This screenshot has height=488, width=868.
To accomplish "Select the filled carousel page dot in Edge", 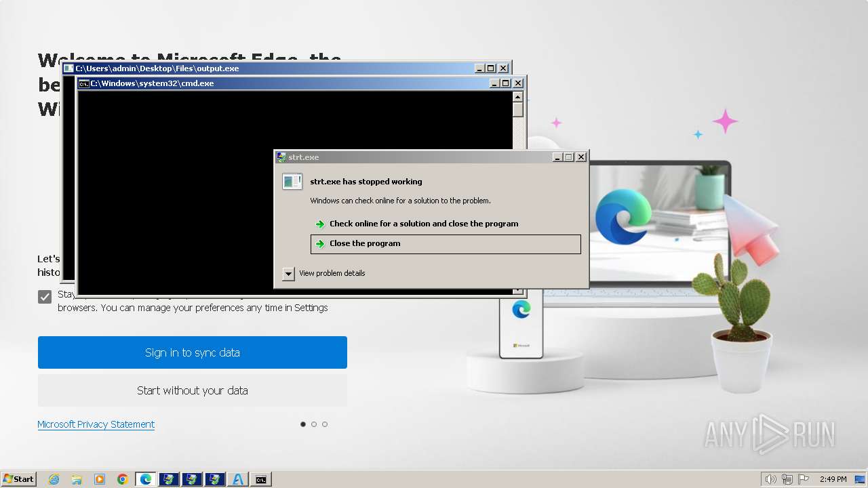I will (303, 424).
